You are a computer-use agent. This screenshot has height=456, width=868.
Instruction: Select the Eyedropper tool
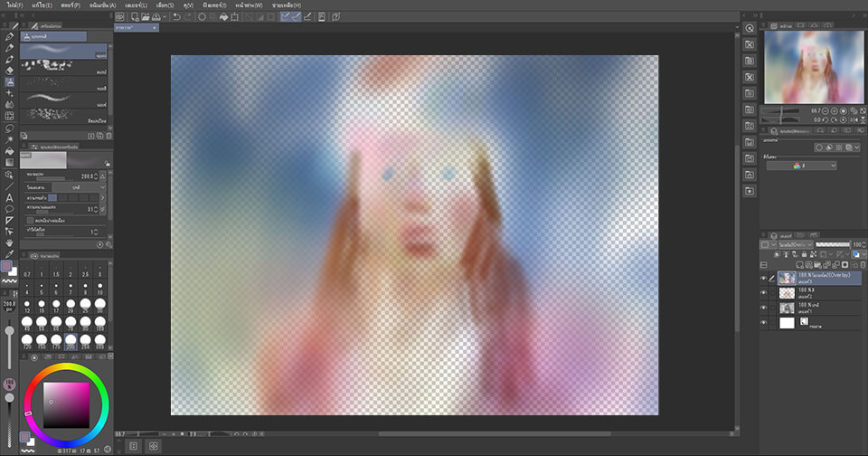pos(9,255)
